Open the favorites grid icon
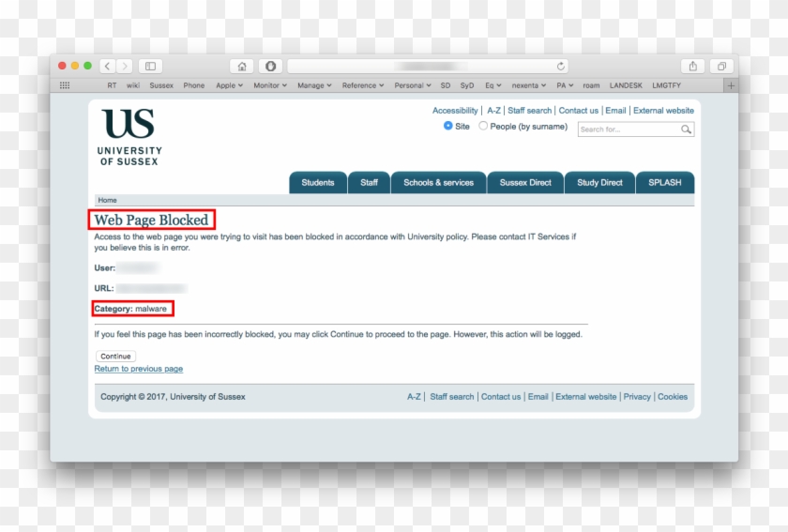The height and width of the screenshot is (532, 788). [65, 85]
